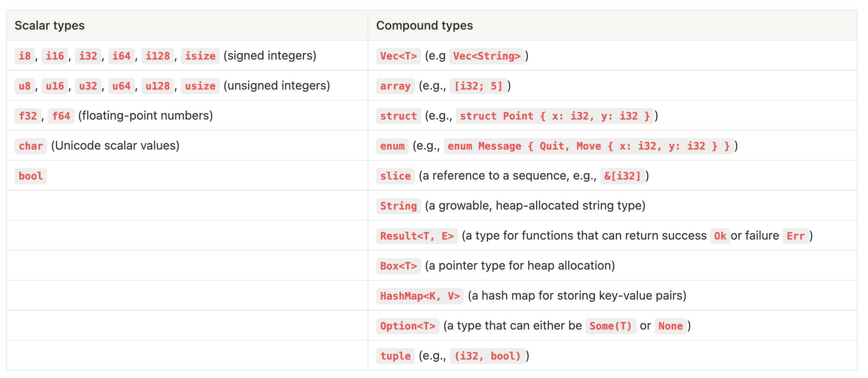Click the '(signed integers)' text

270,56
